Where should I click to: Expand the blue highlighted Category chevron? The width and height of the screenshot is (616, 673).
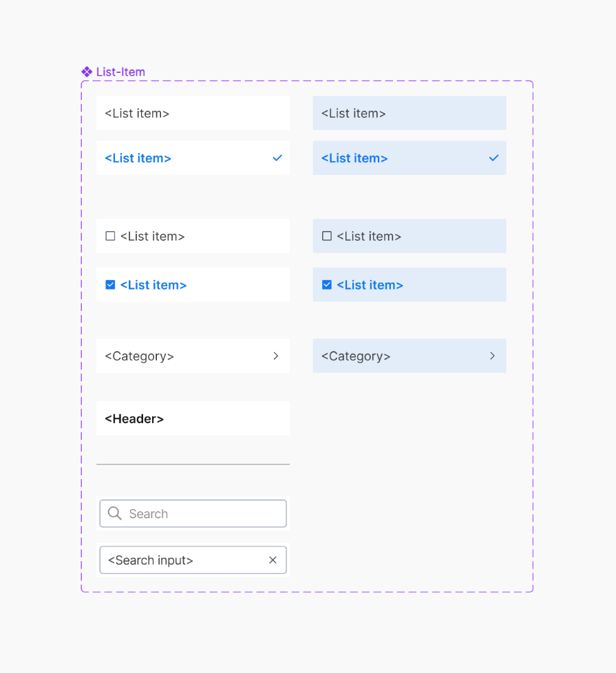[492, 356]
